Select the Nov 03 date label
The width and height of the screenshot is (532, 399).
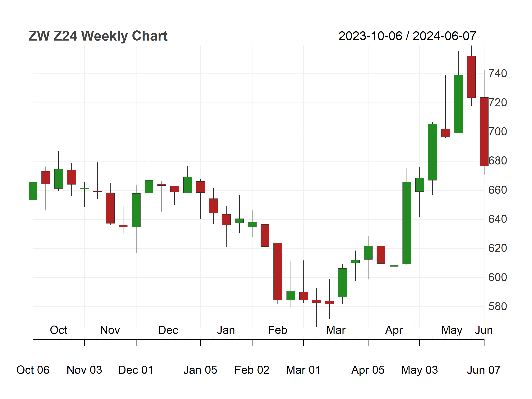[84, 370]
